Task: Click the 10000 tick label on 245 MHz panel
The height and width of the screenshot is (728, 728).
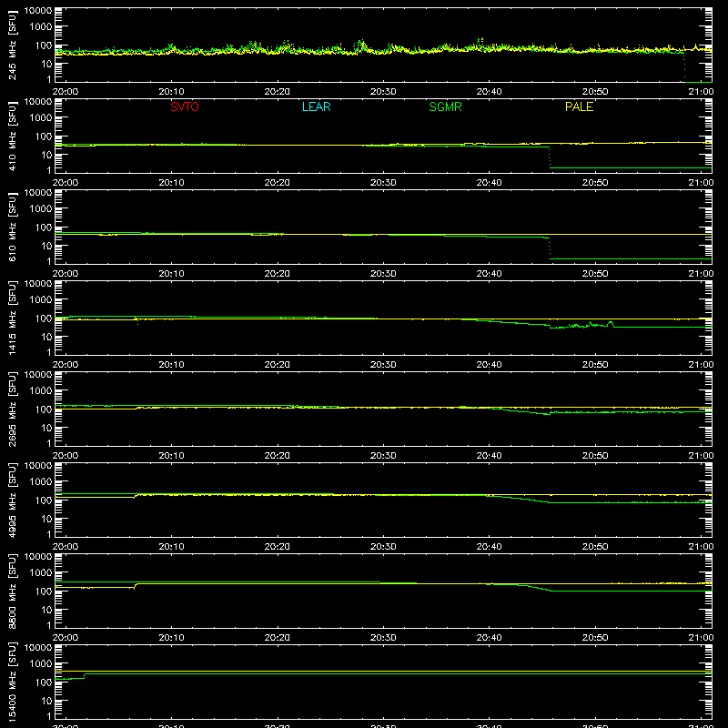Action: click(38, 11)
